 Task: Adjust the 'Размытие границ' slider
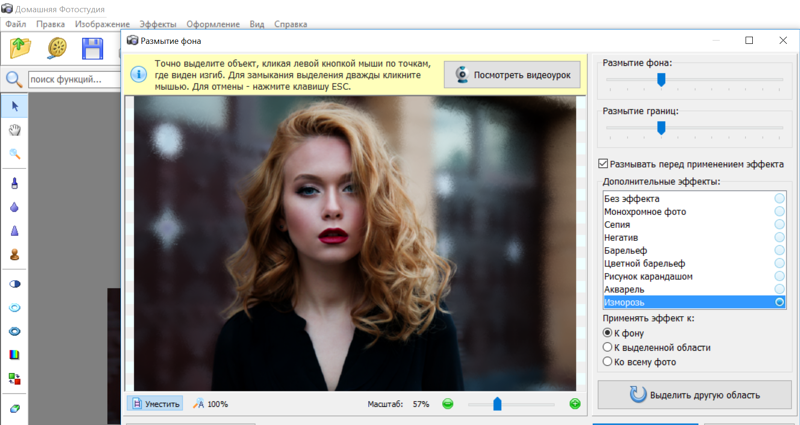pos(661,128)
